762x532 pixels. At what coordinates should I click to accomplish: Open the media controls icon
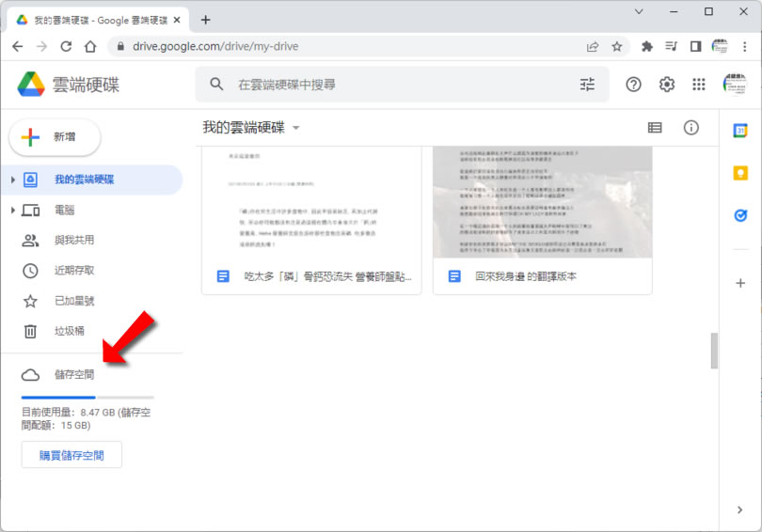[671, 47]
